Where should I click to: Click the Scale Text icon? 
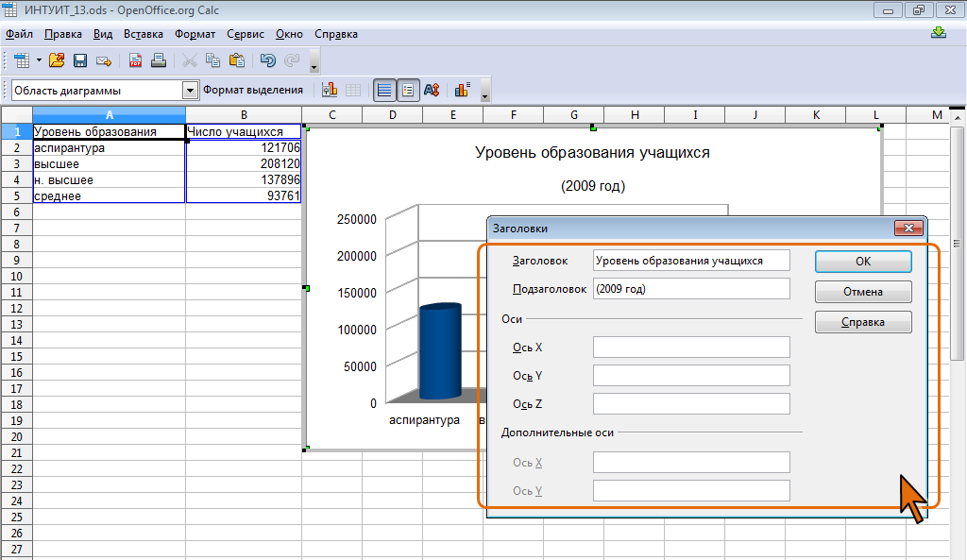[432, 90]
